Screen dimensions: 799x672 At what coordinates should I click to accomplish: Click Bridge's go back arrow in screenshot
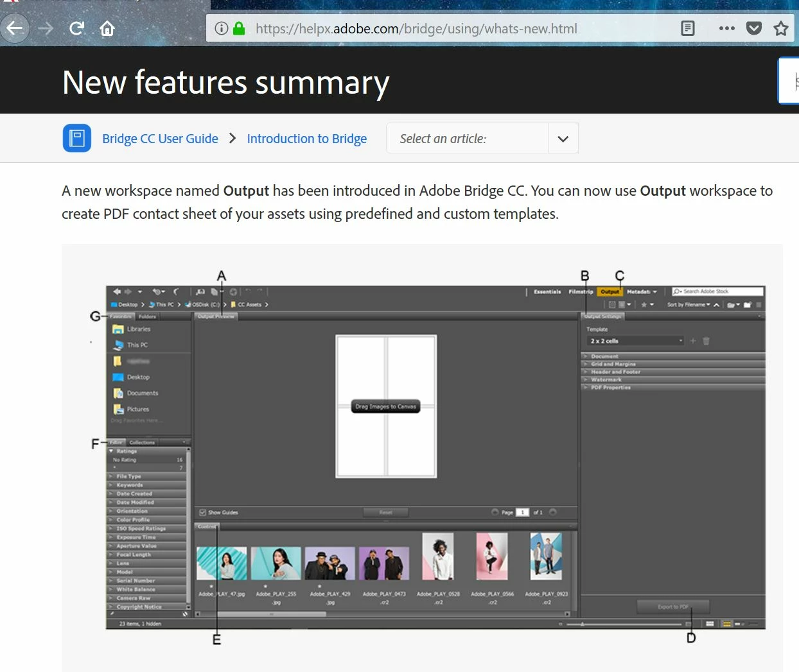(x=117, y=291)
